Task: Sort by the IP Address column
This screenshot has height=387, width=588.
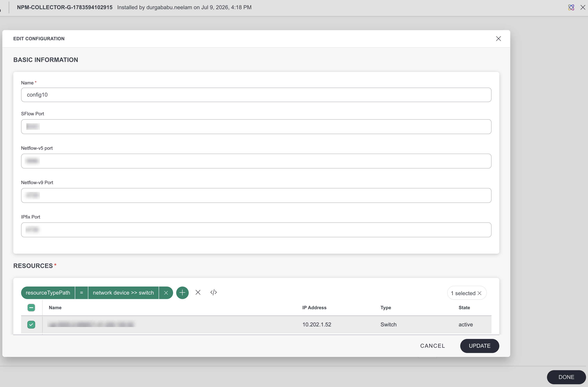Action: pos(314,307)
